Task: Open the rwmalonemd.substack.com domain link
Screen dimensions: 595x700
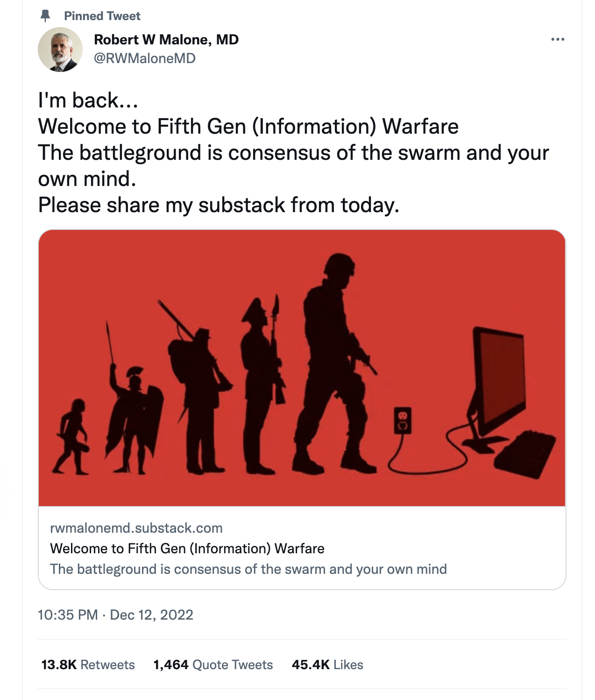Action: coord(136,528)
